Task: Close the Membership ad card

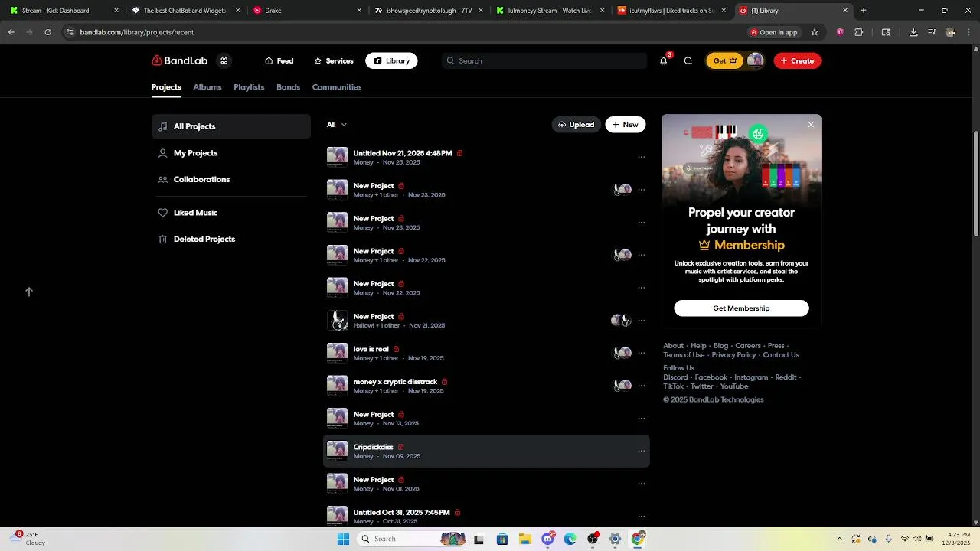Action: click(x=811, y=125)
